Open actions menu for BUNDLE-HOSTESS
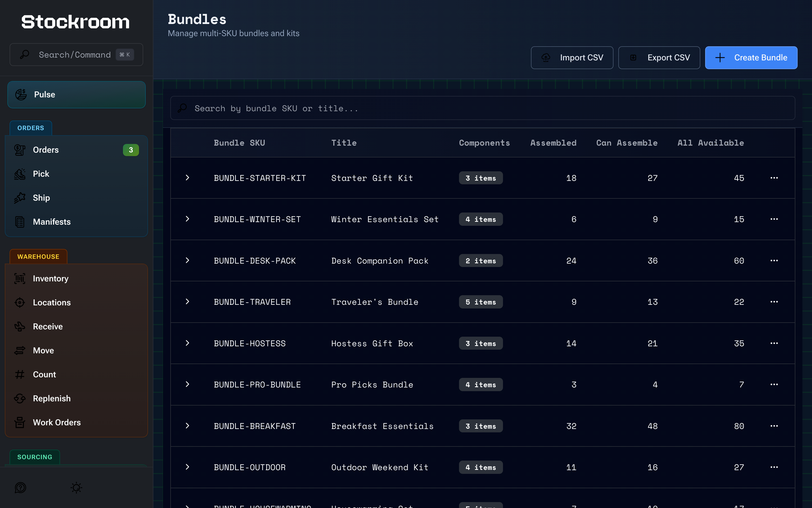 [x=774, y=343]
